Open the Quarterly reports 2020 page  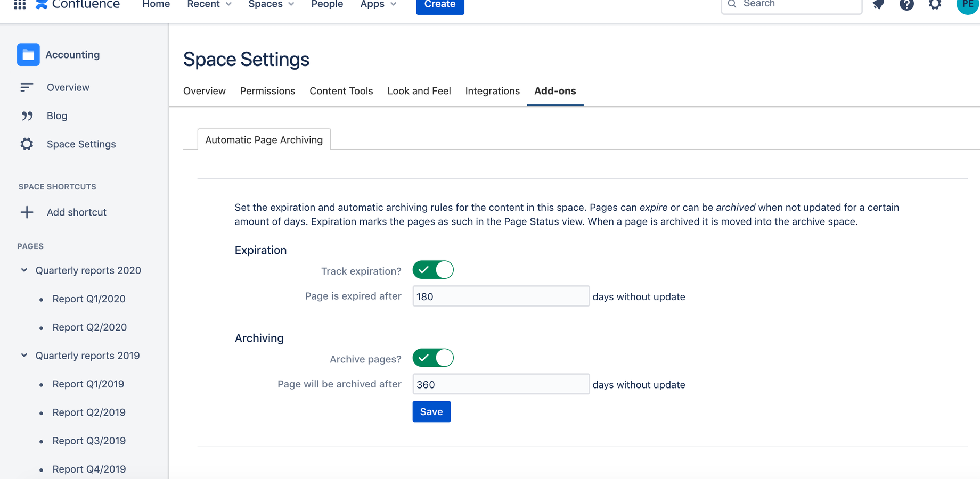tap(88, 270)
